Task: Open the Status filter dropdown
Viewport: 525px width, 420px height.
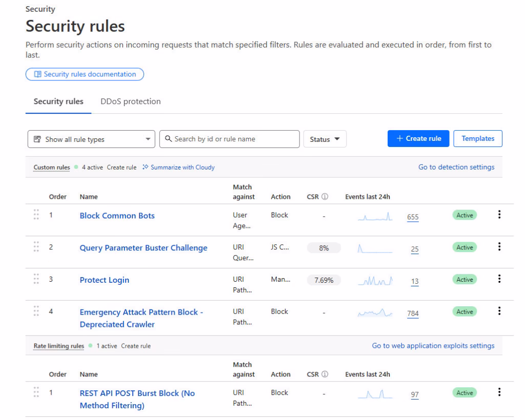Action: click(x=325, y=139)
